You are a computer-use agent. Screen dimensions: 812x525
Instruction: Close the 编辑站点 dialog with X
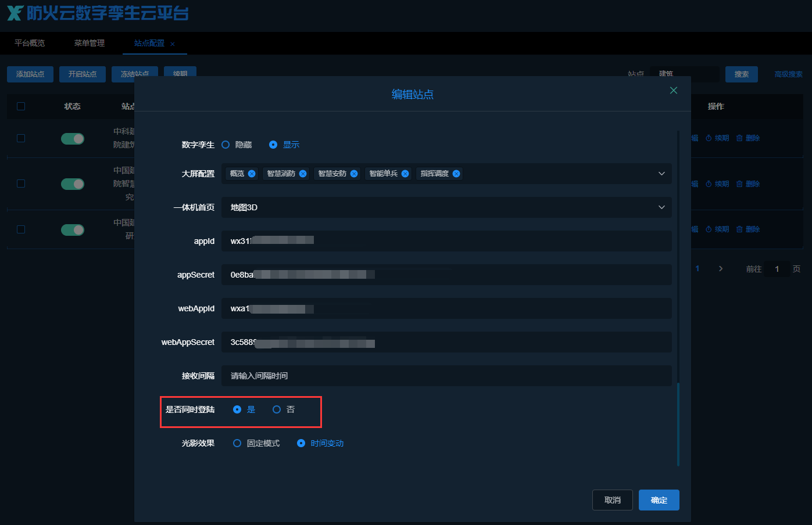[674, 90]
